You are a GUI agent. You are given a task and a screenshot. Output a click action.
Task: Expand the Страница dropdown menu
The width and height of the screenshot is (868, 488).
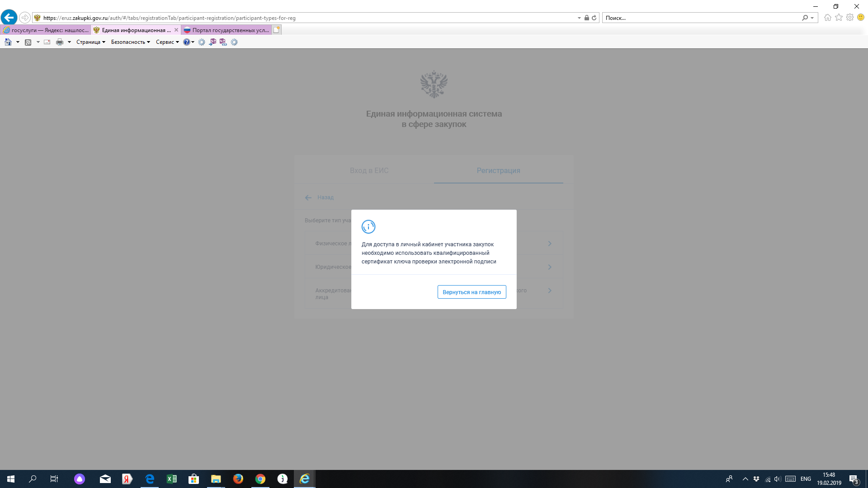90,42
